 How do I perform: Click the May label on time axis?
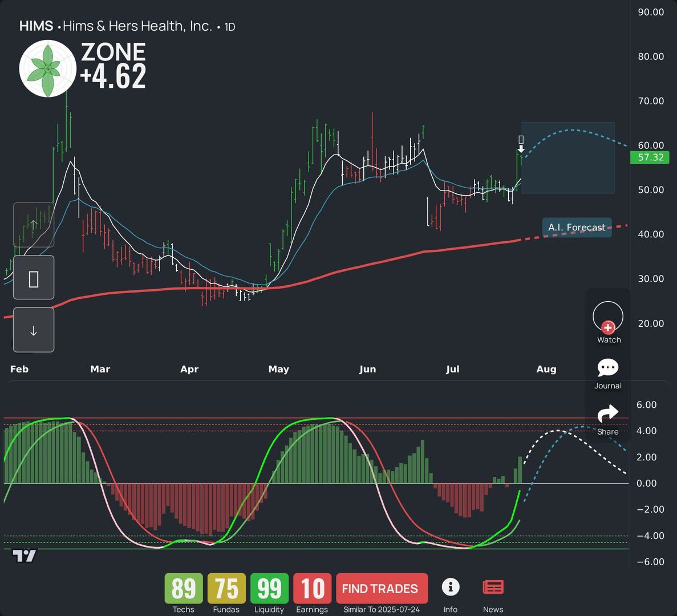pos(278,370)
